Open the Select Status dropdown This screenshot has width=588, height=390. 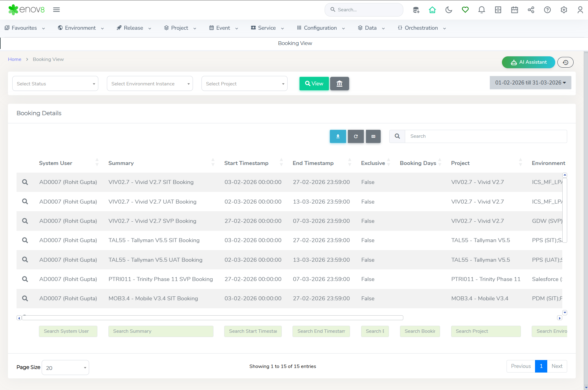click(x=55, y=84)
